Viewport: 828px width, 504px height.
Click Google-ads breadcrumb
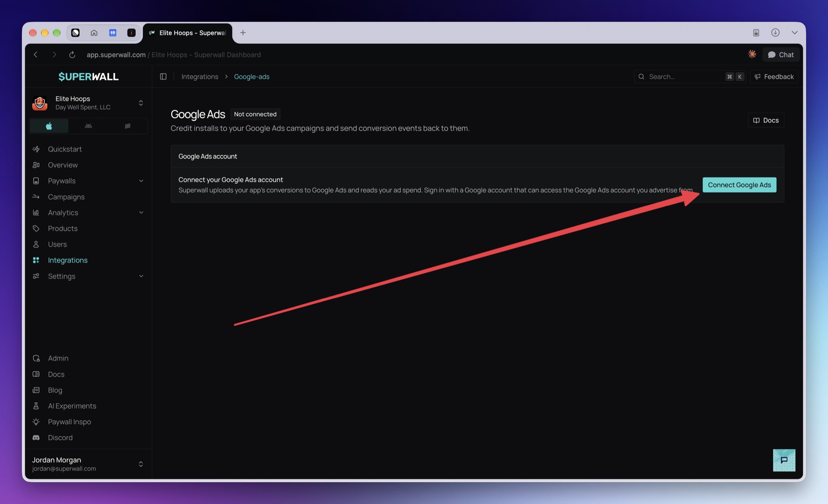pyautogui.click(x=252, y=77)
